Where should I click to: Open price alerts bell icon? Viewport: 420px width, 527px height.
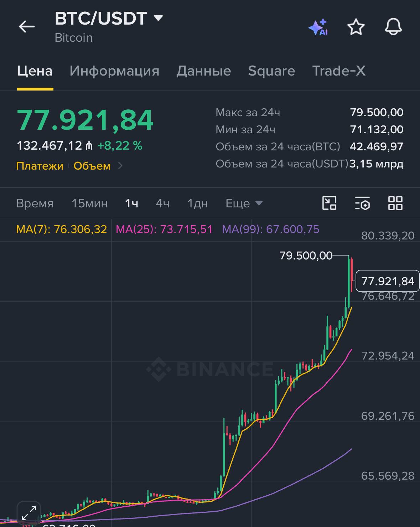pyautogui.click(x=393, y=27)
